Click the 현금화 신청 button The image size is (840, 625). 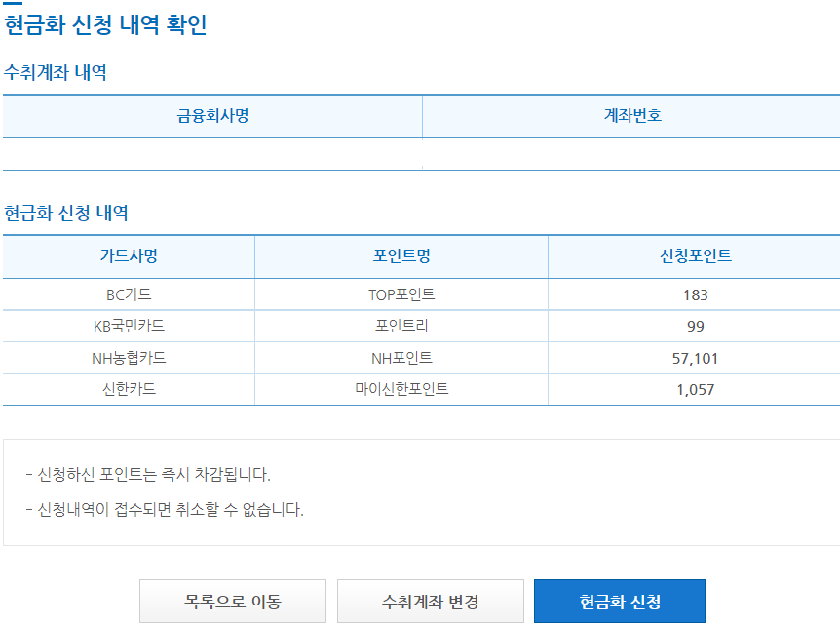pyautogui.click(x=618, y=601)
